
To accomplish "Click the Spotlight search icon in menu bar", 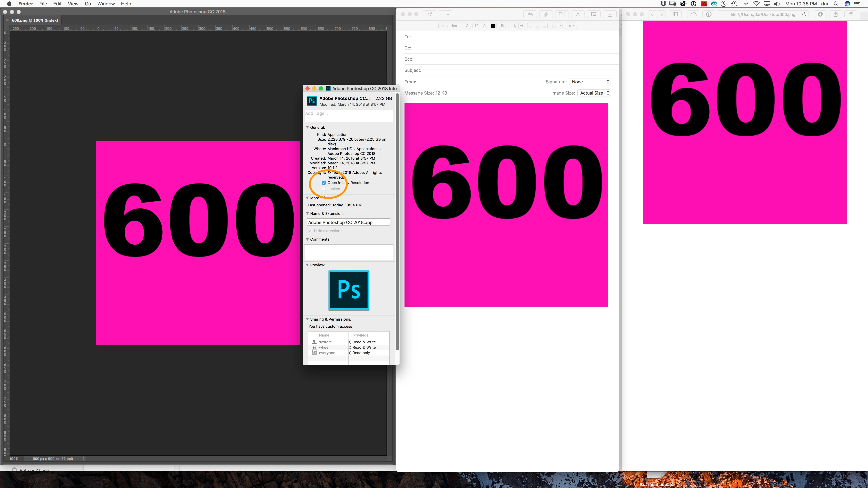I will pyautogui.click(x=836, y=4).
